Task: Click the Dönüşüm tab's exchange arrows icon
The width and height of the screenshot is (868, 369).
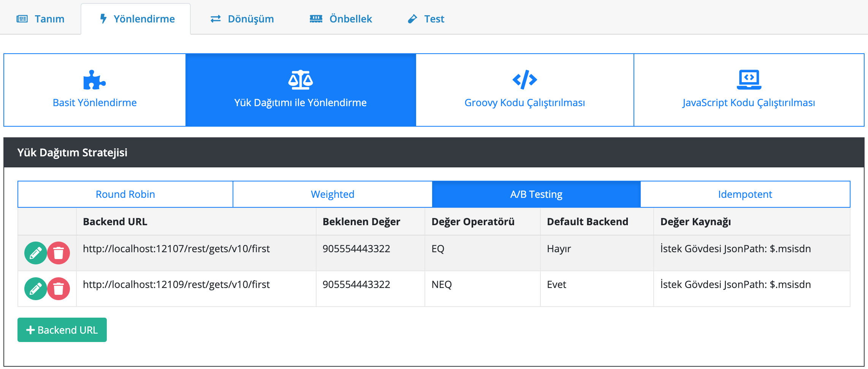Action: point(215,19)
